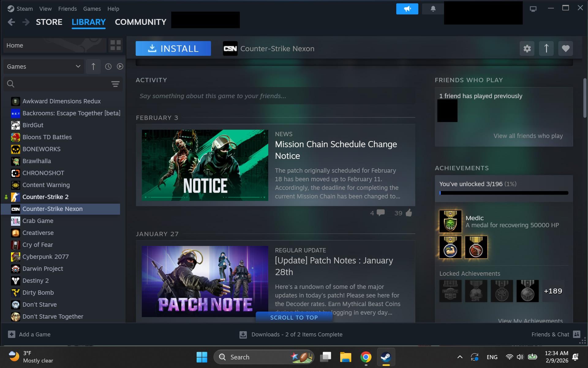The width and height of the screenshot is (588, 368).
Task: Open the game settings gear icon
Action: [x=527, y=48]
